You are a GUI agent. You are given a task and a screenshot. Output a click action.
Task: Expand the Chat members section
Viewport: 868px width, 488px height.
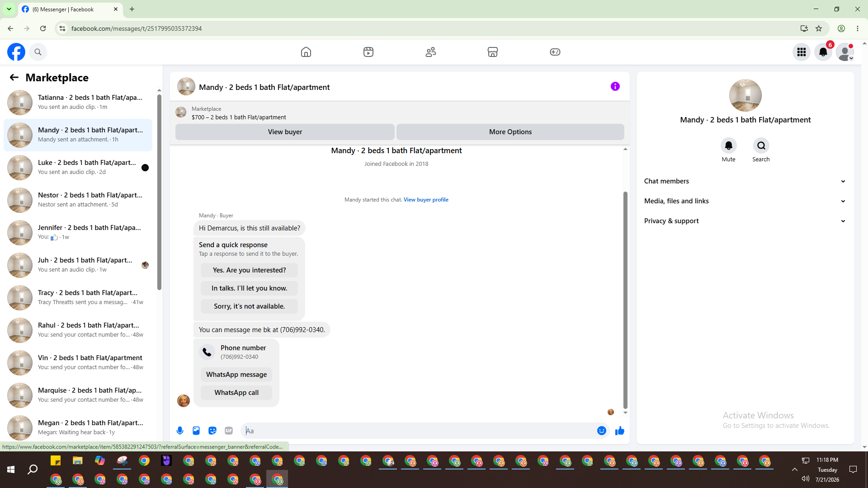pyautogui.click(x=745, y=181)
